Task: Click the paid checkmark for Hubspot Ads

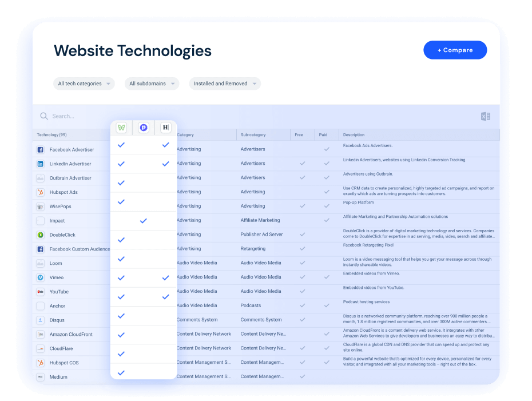Action: (327, 192)
